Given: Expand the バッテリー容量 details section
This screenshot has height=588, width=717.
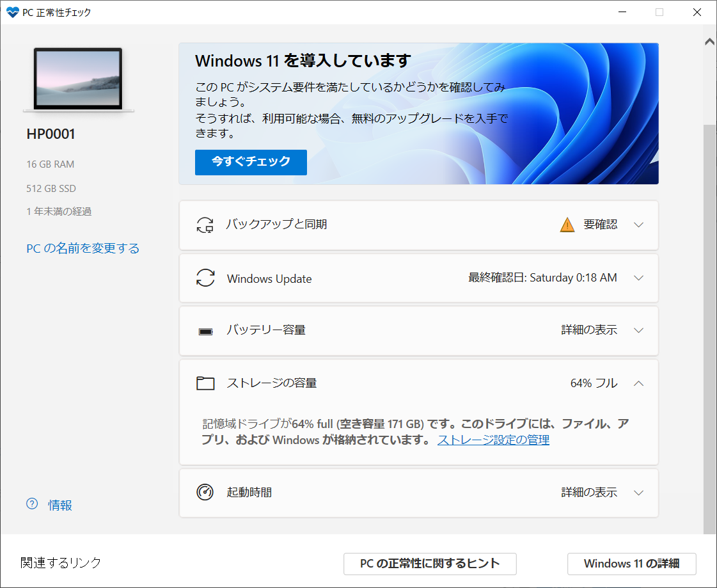Looking at the screenshot, I should [x=638, y=330].
